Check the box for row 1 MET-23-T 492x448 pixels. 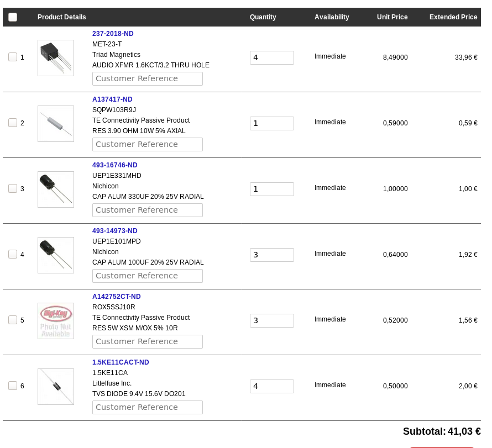tap(13, 57)
